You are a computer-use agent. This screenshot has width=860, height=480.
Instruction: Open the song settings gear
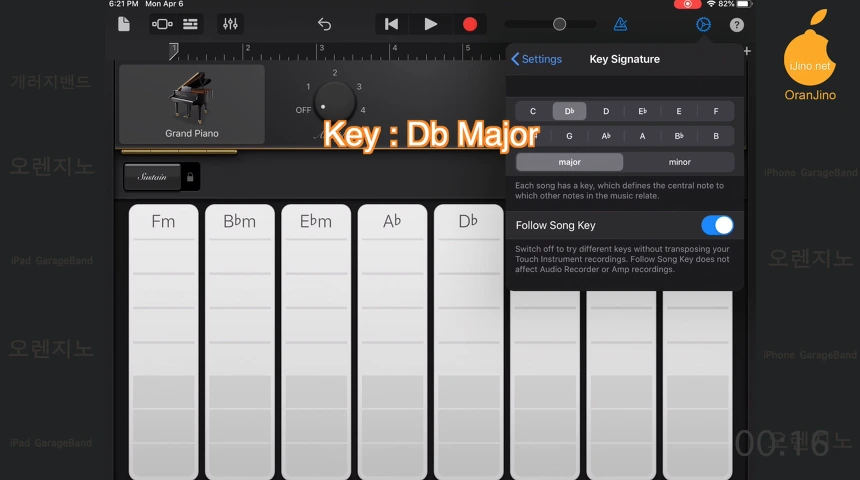point(703,24)
